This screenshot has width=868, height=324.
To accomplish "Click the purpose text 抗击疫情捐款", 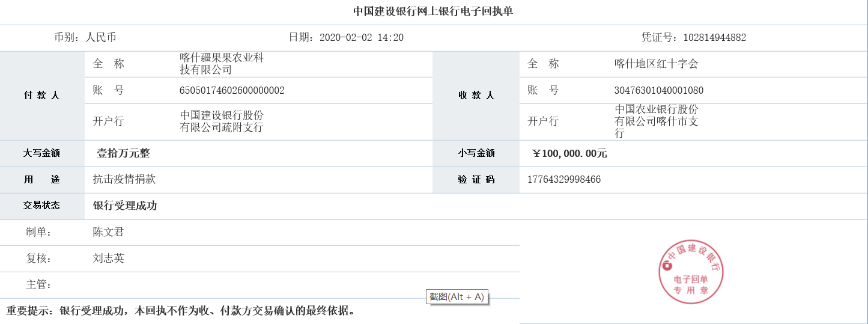I will pyautogui.click(x=124, y=179).
